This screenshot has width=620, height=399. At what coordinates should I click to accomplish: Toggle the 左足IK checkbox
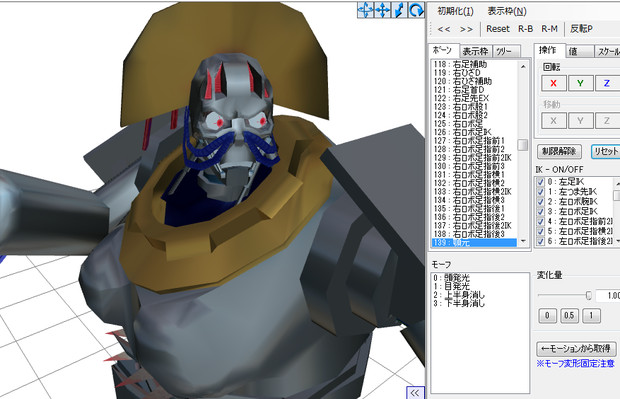point(540,182)
